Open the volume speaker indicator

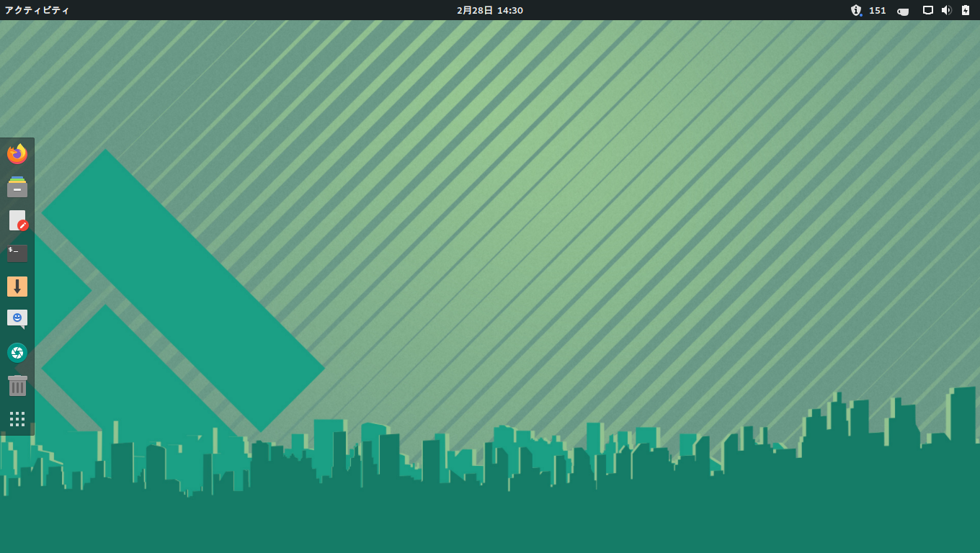pos(947,10)
